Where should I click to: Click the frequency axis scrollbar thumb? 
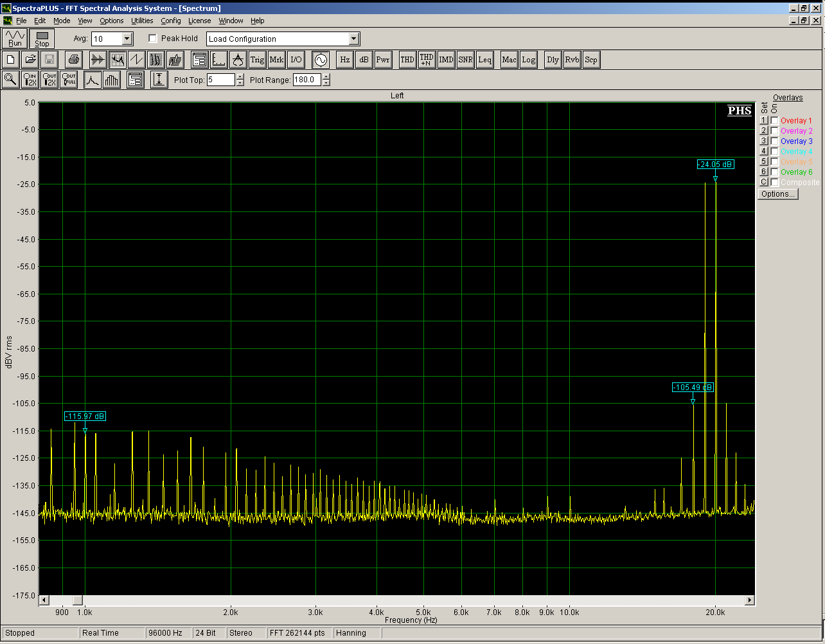click(77, 600)
